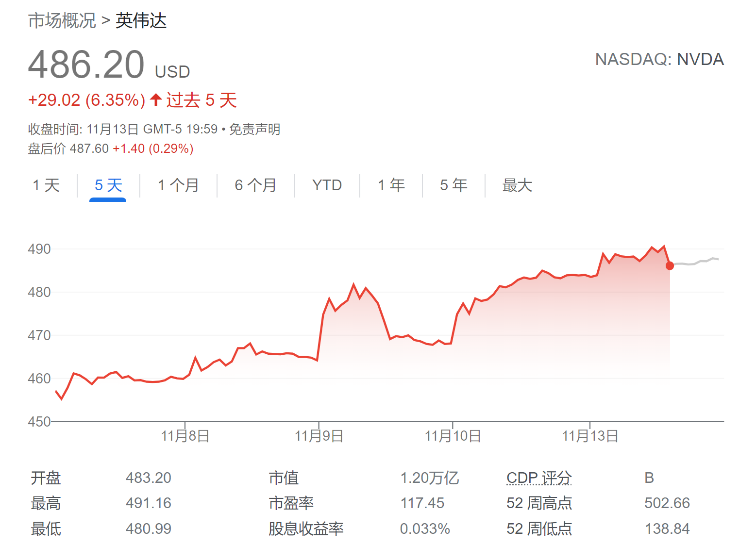Viewport: 756px width, 545px height.
Task: Click the red closing price dot on chart
Action: click(670, 266)
